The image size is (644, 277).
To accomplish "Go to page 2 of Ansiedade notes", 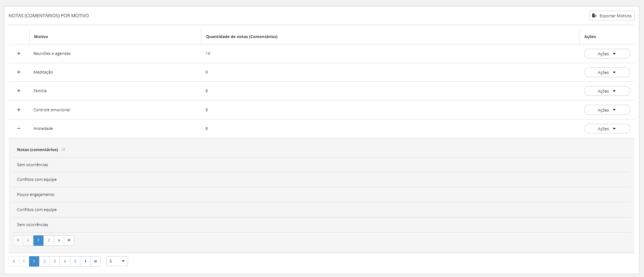I will 49,240.
